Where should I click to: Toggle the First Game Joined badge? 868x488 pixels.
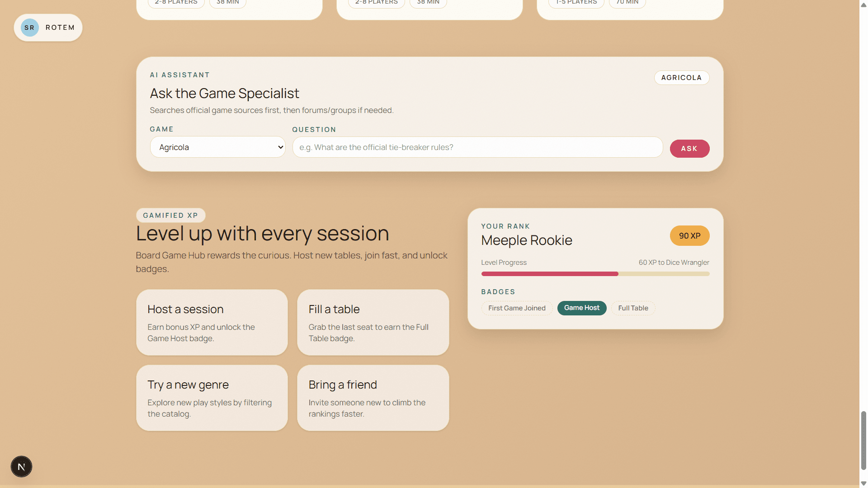pos(517,308)
